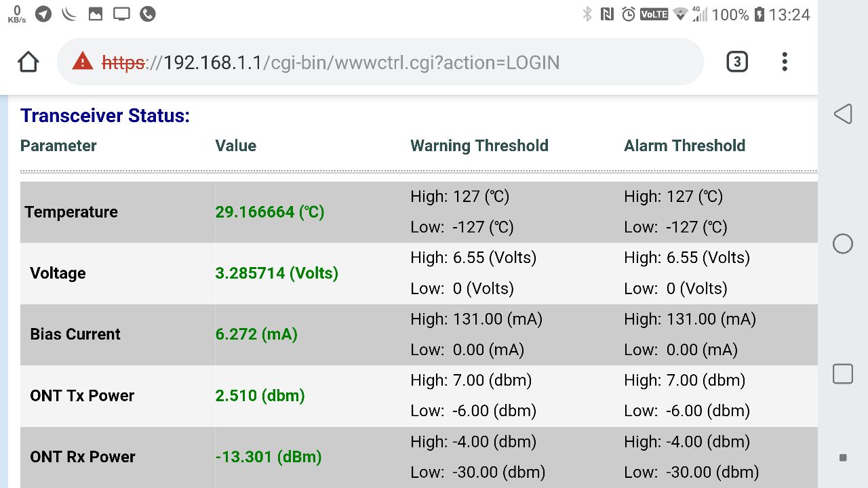This screenshot has height=488, width=868.
Task: Tap the gallery image notification icon
Action: 96,14
